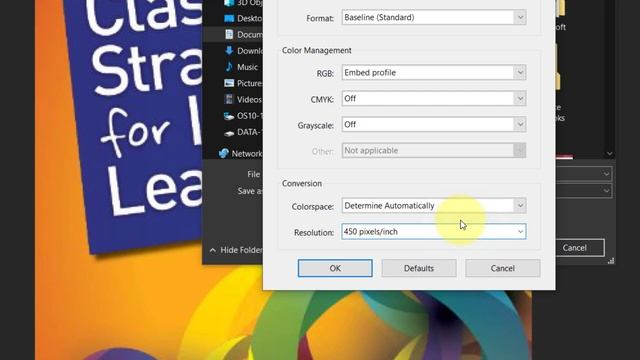Click Cancel in the JPEG options dialog
Viewport: 640px width, 360px height.
502,268
